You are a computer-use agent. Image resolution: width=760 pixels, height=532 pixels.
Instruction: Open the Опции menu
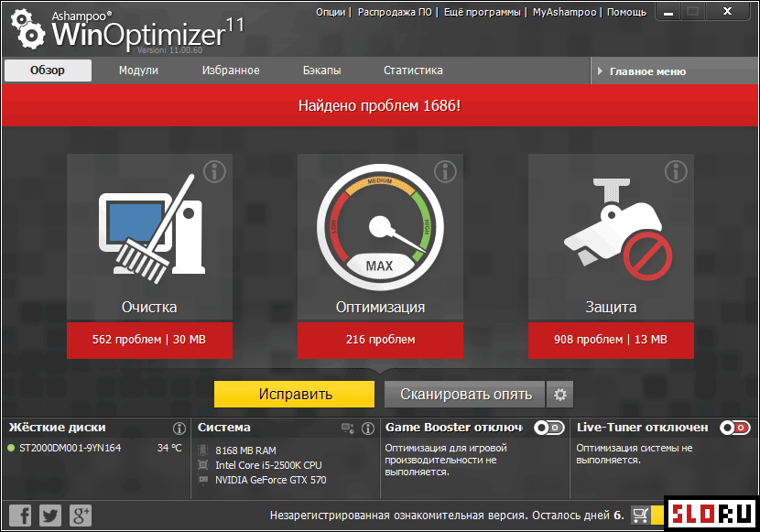pos(331,12)
